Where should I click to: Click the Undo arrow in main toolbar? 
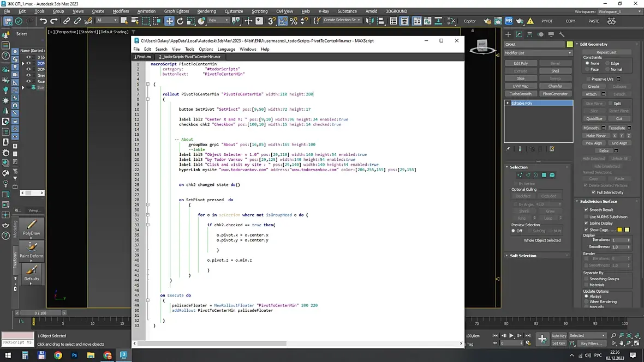[43, 21]
